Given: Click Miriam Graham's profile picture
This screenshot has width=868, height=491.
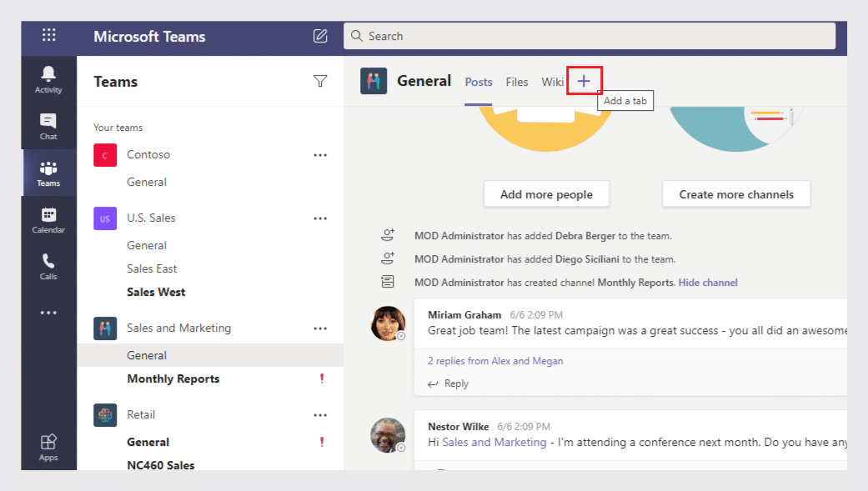Looking at the screenshot, I should coord(388,323).
